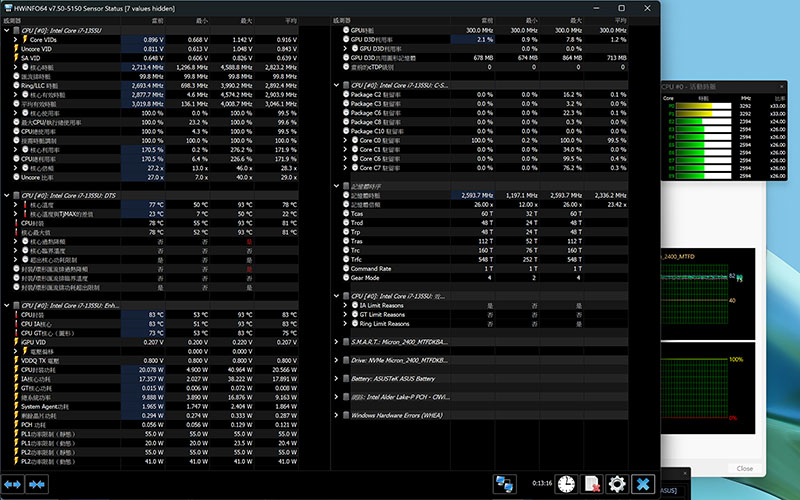This screenshot has width=800, height=500.
Task: Expand the Battery ASUSTeK ASUS Battery section
Action: [x=336, y=379]
